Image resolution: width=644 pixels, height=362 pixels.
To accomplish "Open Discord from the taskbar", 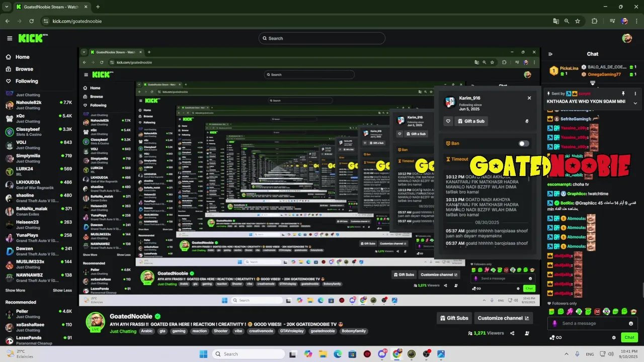I will 382,354.
